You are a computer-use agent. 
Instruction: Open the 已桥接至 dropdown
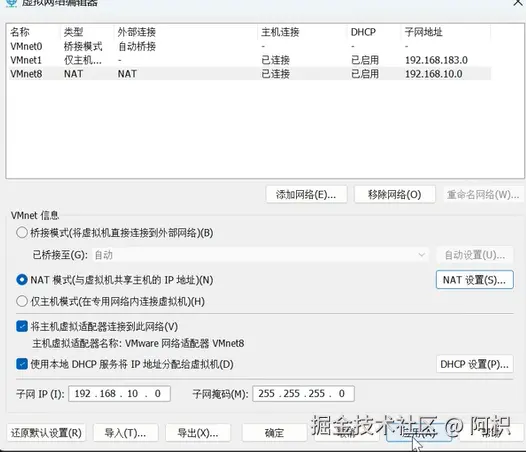pyautogui.click(x=260, y=255)
